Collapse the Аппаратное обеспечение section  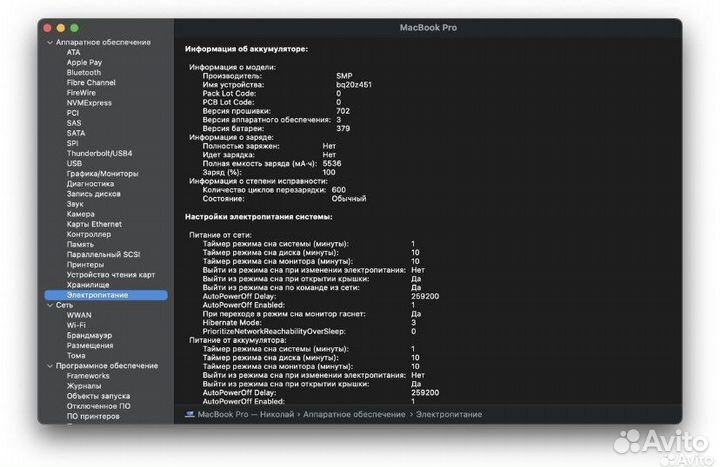pos(50,42)
